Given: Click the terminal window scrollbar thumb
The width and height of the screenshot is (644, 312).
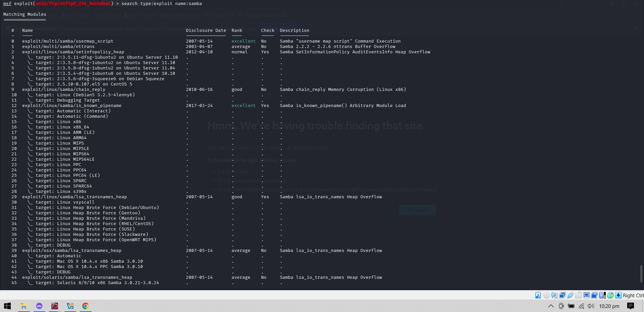Looking at the screenshot, I should click(641, 274).
